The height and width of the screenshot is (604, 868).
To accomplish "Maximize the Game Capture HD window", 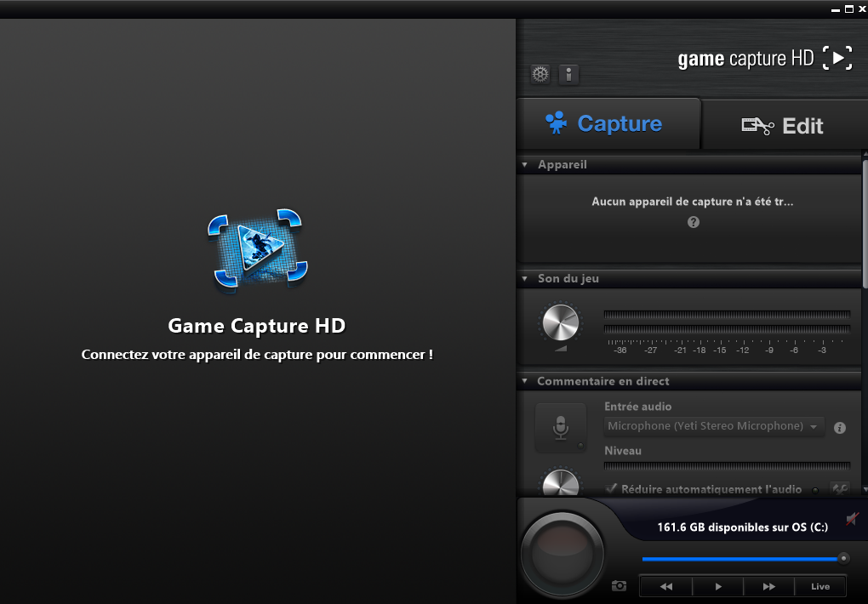I will tap(849, 9).
